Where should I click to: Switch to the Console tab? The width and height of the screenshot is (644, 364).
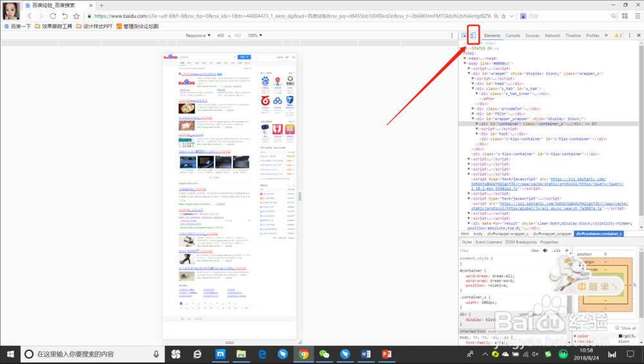coord(513,35)
